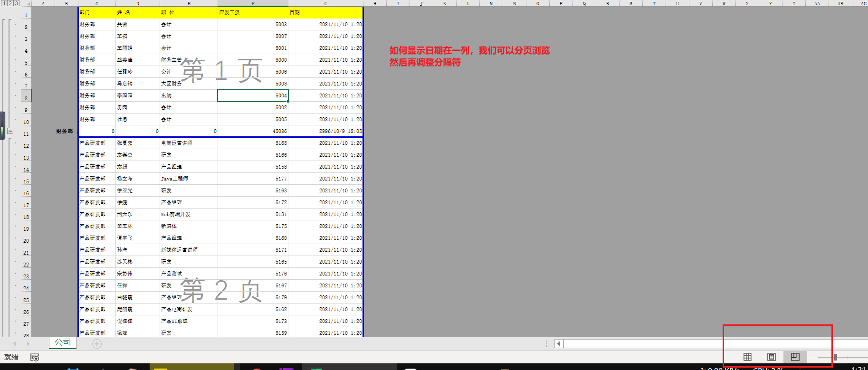Click the tab bar split handle dots
This screenshot has width=868, height=370.
tap(546, 343)
